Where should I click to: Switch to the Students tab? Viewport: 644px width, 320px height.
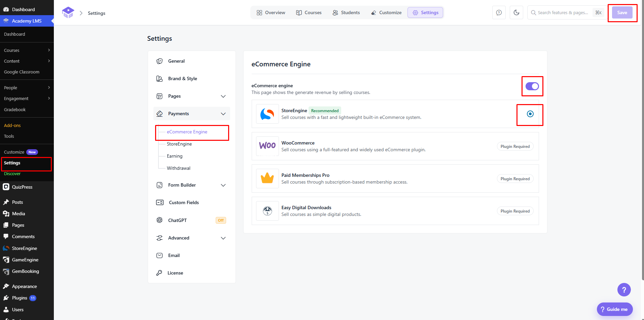346,12
